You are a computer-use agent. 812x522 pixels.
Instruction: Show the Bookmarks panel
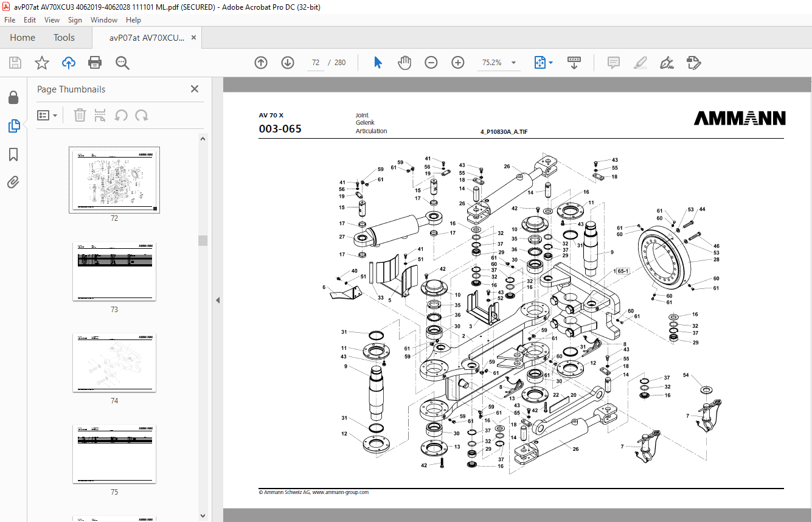[x=13, y=155]
